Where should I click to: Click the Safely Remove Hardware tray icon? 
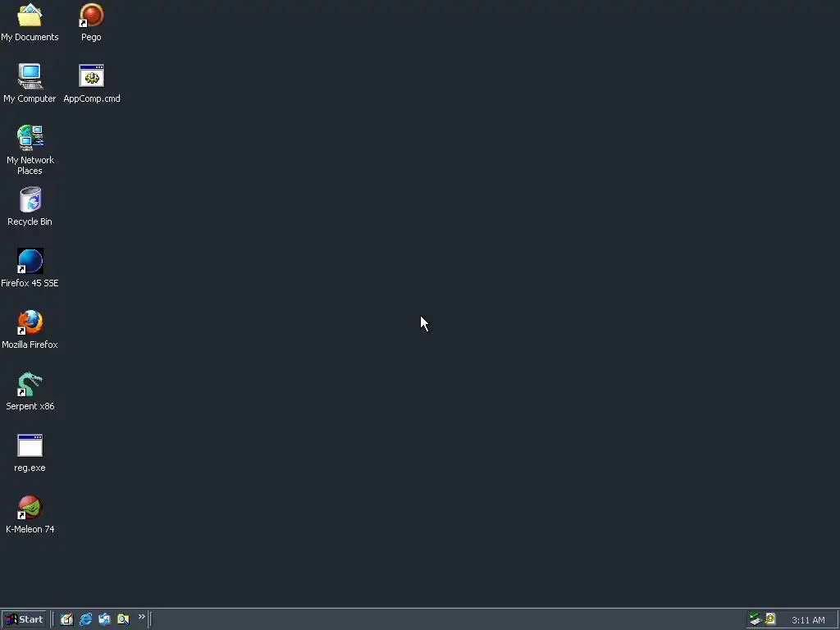(x=756, y=619)
